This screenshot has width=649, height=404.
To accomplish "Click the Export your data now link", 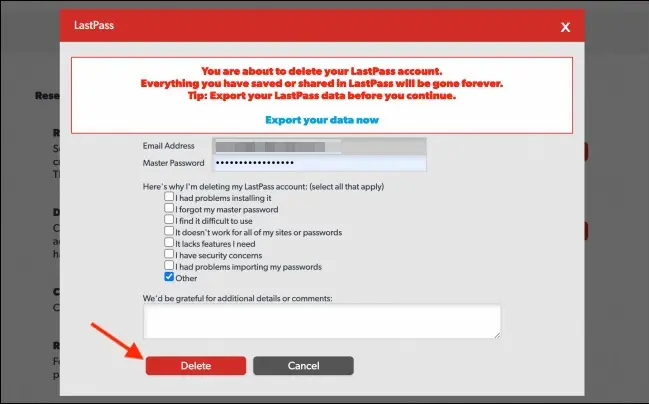I will (322, 120).
